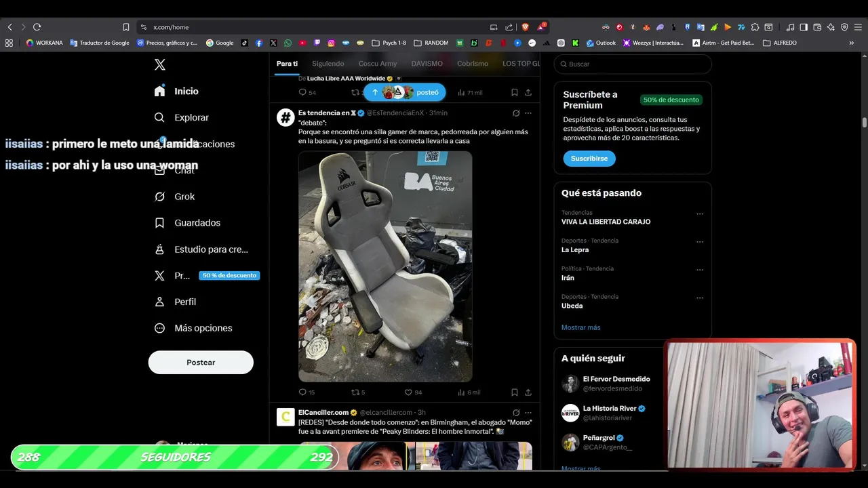
Task: Open Grok actions on ElCanciller.com post
Action: click(516, 413)
